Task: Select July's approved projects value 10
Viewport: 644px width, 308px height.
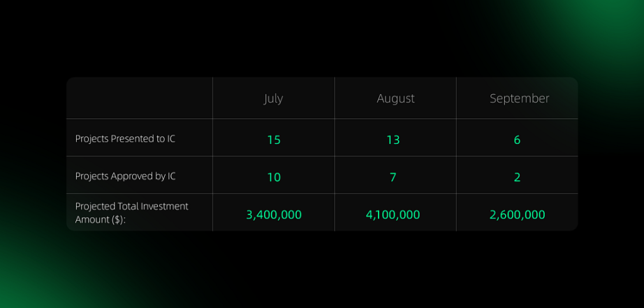Action: click(274, 177)
